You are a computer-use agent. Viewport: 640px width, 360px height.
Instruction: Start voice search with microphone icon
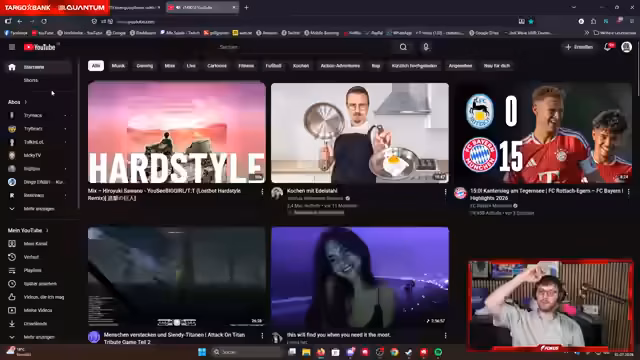tap(426, 47)
